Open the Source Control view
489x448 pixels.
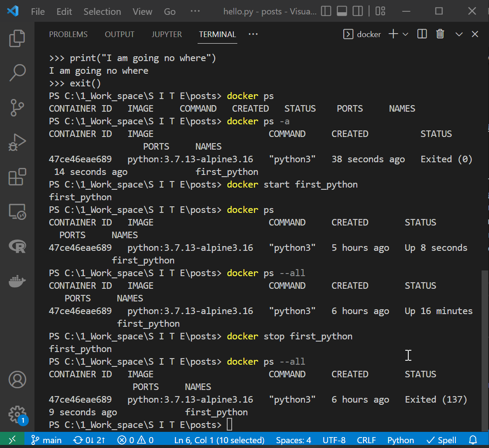click(x=17, y=107)
